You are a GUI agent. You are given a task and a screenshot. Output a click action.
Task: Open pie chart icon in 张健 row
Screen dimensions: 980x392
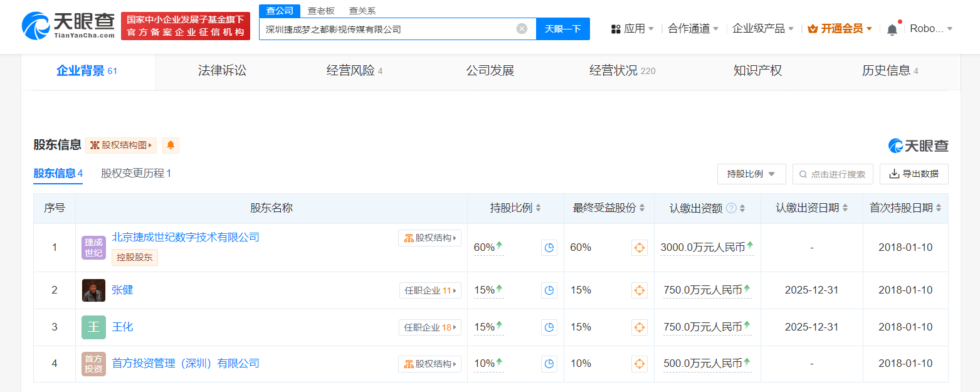[x=549, y=290]
